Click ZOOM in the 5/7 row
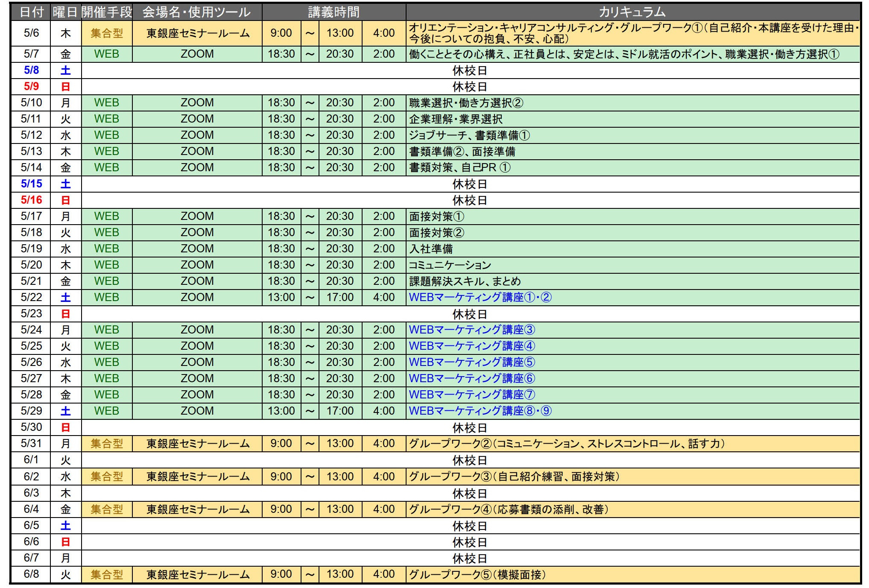Viewport: 869px width, 588px height. point(197,54)
